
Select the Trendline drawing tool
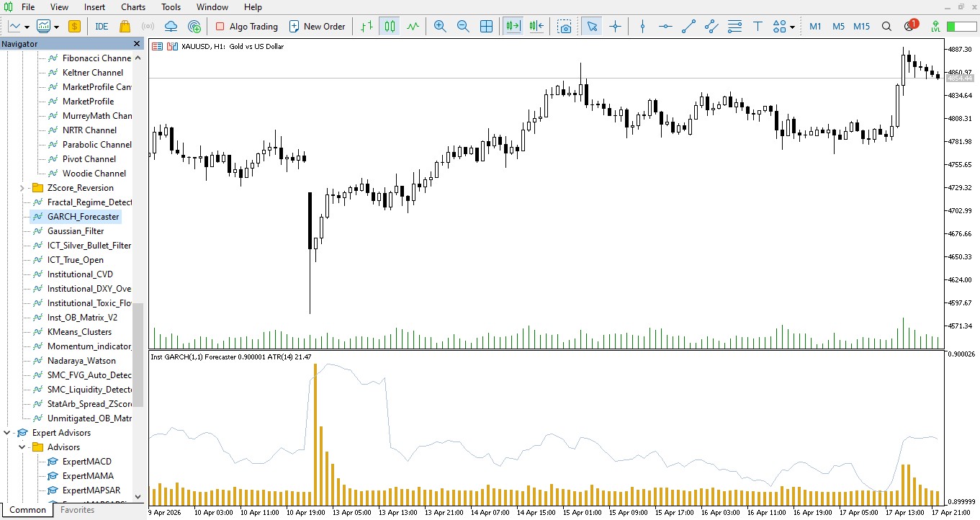pyautogui.click(x=687, y=26)
